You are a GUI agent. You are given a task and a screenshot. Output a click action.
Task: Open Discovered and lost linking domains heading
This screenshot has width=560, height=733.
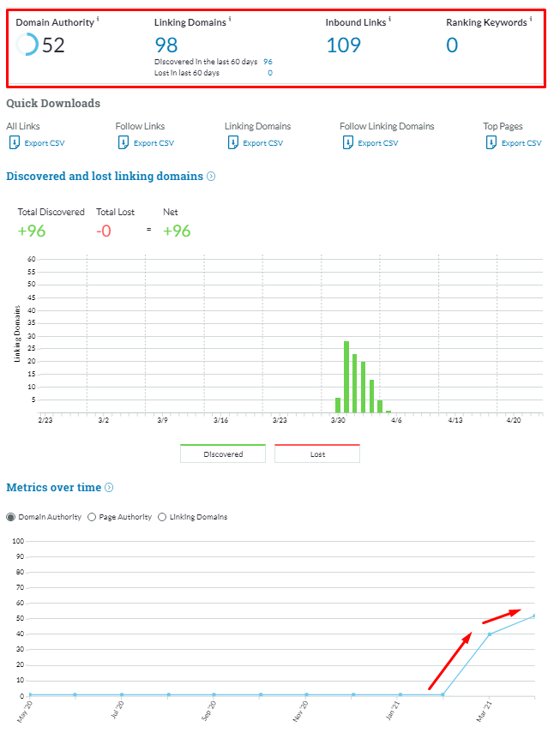pos(105,177)
